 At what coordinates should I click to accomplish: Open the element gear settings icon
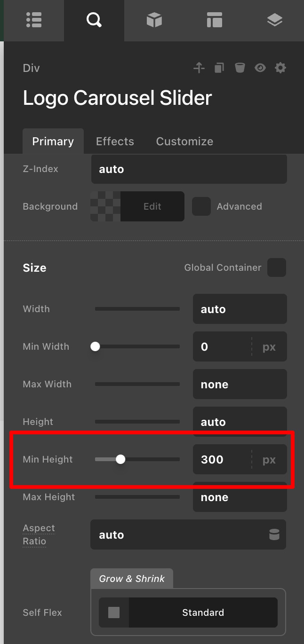click(280, 68)
